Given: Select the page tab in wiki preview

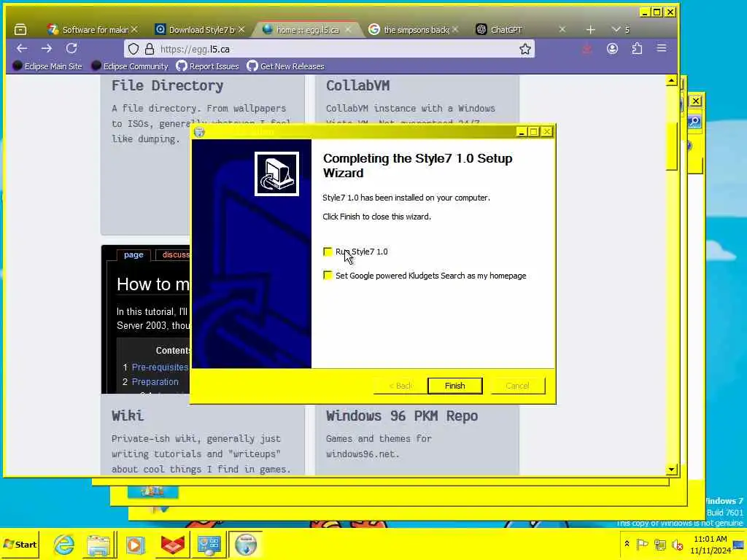Looking at the screenshot, I should (x=133, y=254).
